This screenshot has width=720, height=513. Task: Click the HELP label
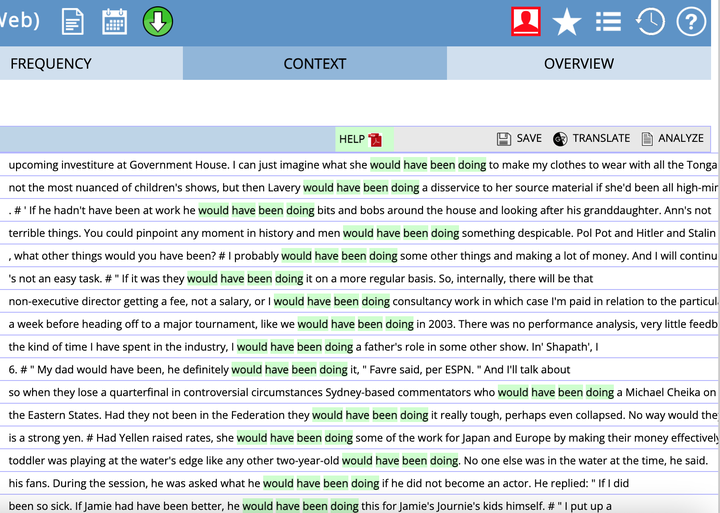pyautogui.click(x=352, y=139)
